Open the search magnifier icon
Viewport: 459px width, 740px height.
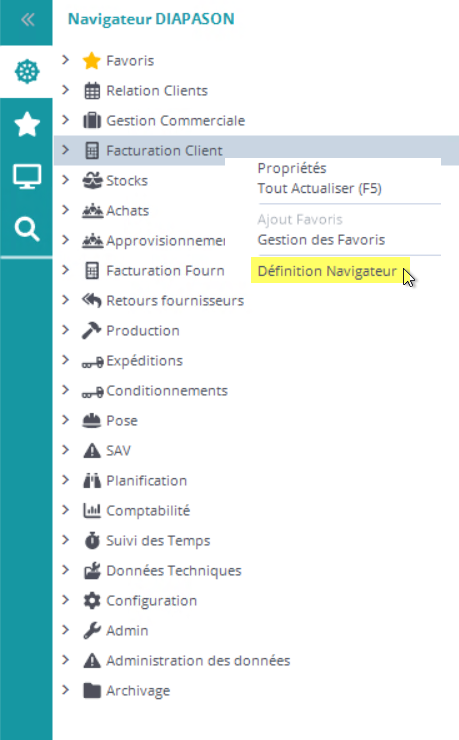(27, 229)
